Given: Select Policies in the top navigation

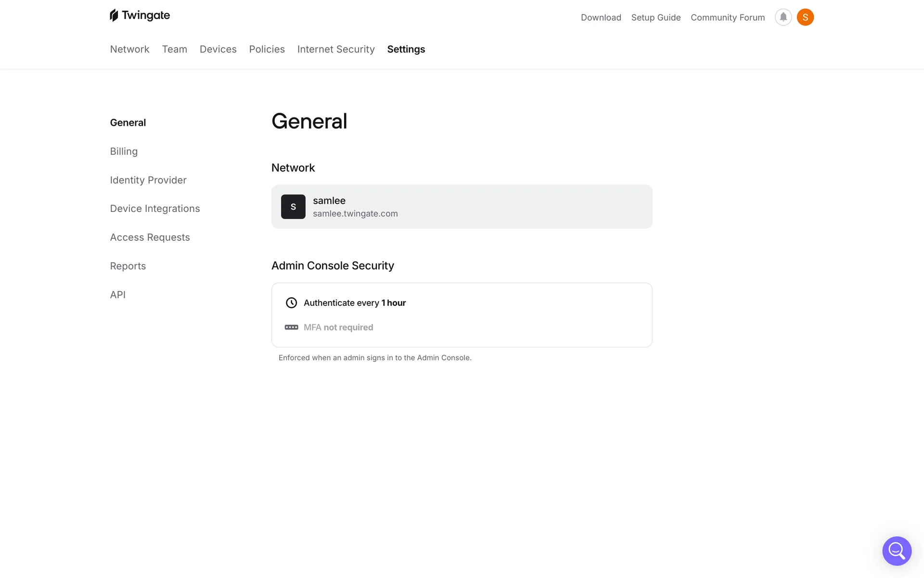Looking at the screenshot, I should 267,49.
